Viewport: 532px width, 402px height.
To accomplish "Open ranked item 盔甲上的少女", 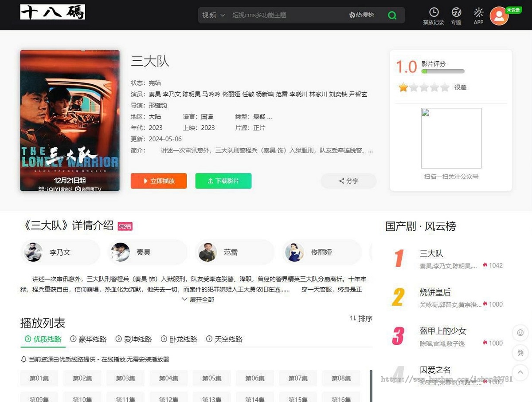I will 443,331.
